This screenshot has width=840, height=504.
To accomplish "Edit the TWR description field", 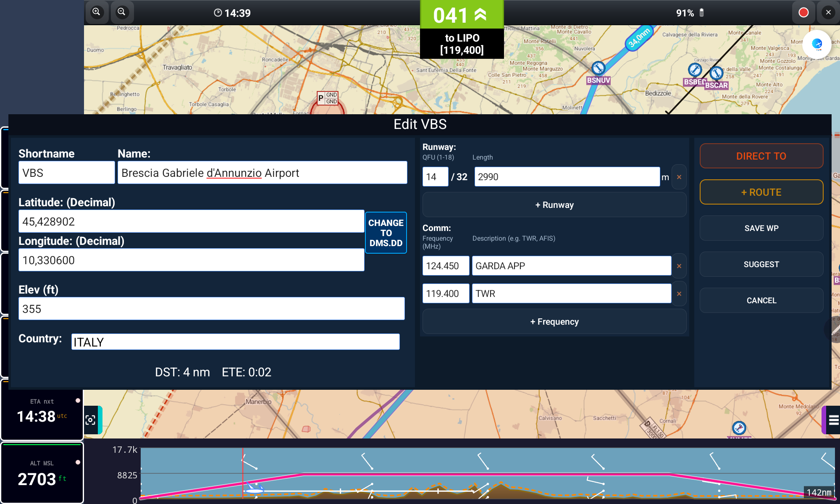I will click(572, 294).
